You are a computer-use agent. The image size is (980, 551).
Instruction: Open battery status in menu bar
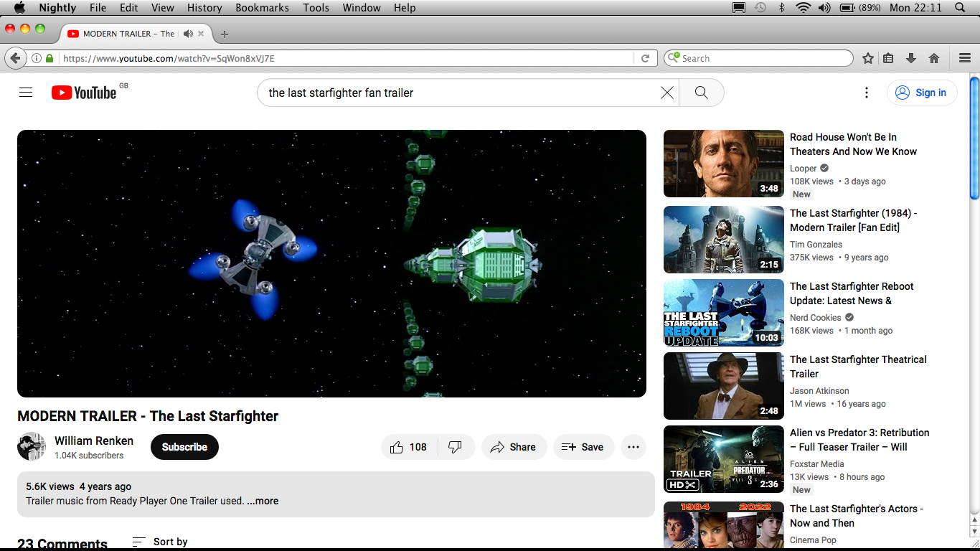[x=860, y=8]
